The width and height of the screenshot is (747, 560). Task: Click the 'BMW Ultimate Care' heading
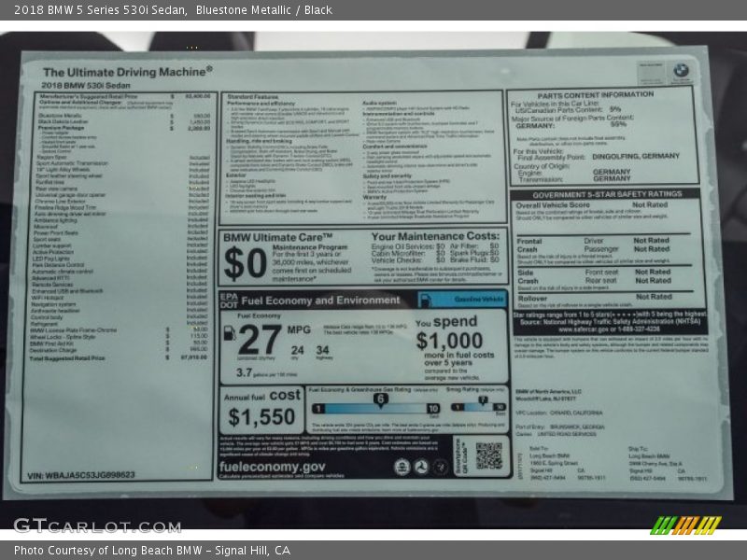[x=277, y=237]
